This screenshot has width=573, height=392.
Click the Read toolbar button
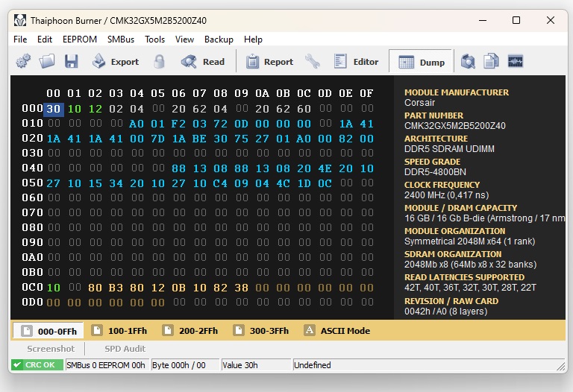click(x=203, y=61)
